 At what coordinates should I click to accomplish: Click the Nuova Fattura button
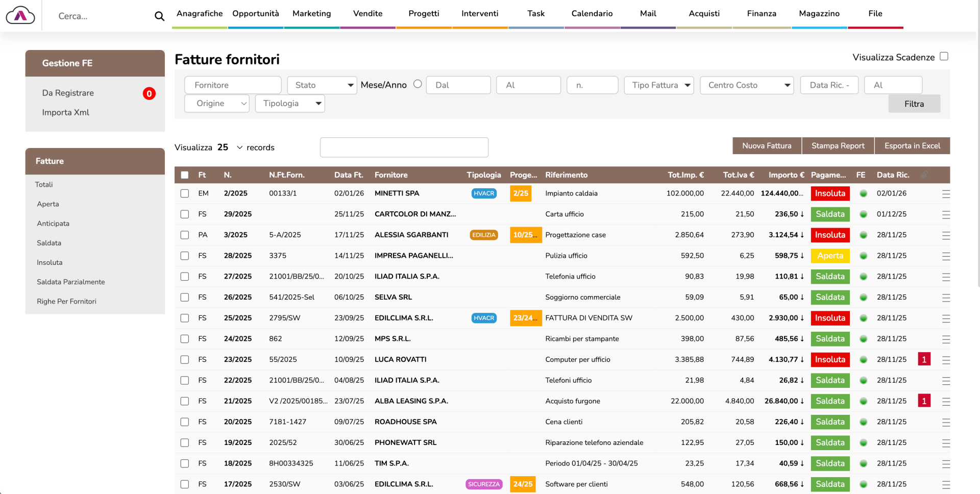coord(767,146)
